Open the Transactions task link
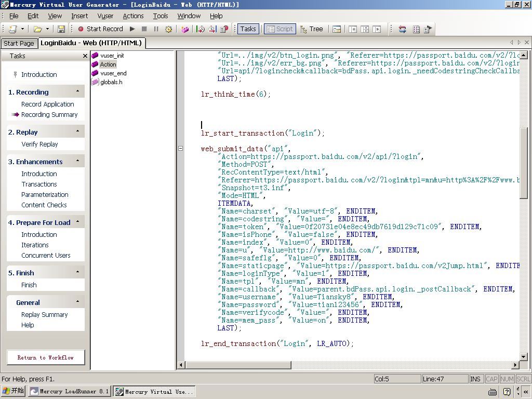Viewport: 532px width, 399px height. click(39, 184)
